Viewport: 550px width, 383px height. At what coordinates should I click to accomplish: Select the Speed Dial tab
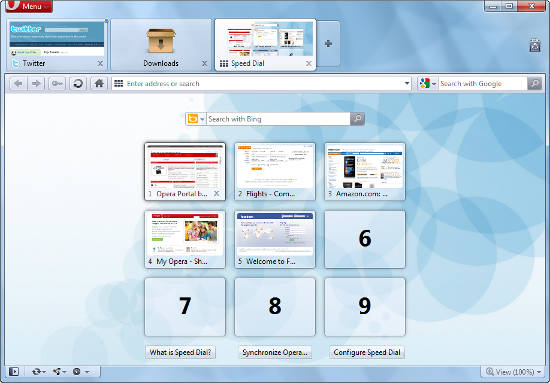click(265, 45)
